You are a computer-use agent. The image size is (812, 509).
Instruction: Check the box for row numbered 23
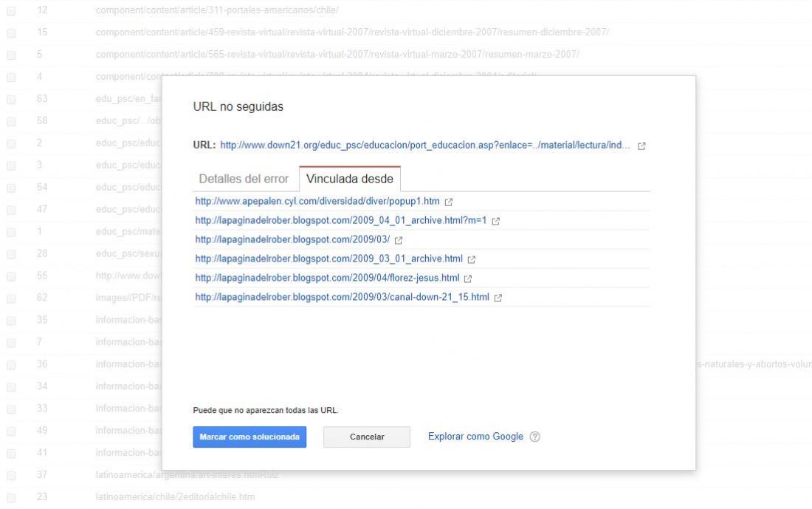coord(11,498)
